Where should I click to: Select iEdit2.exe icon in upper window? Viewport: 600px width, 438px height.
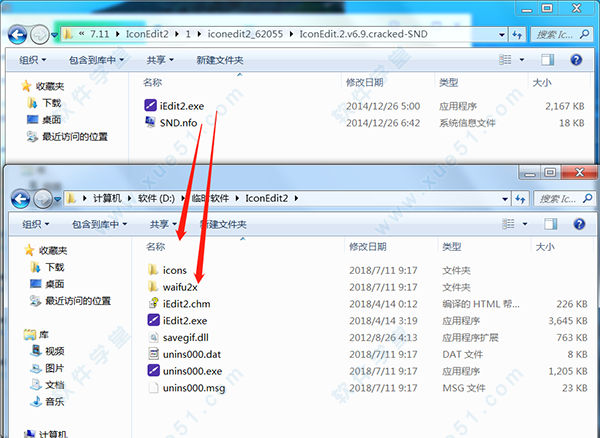coord(150,105)
